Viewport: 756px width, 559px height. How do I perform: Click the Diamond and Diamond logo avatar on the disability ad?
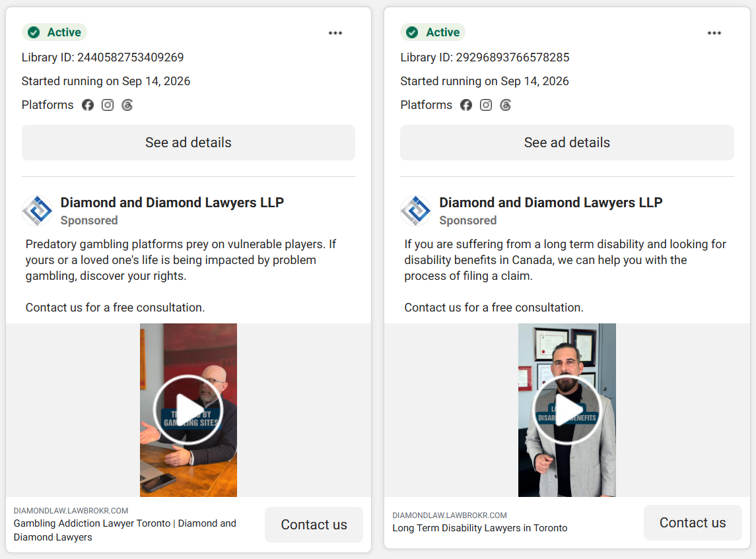pyautogui.click(x=415, y=211)
